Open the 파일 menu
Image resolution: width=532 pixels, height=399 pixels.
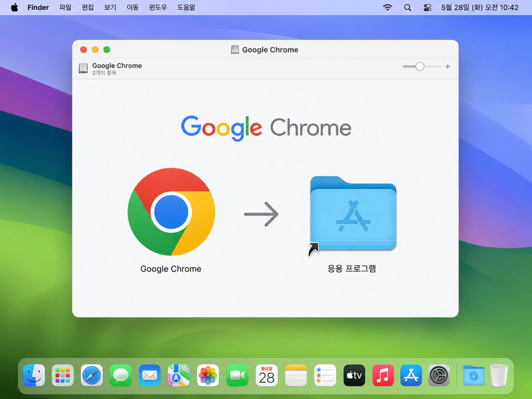[x=65, y=7]
